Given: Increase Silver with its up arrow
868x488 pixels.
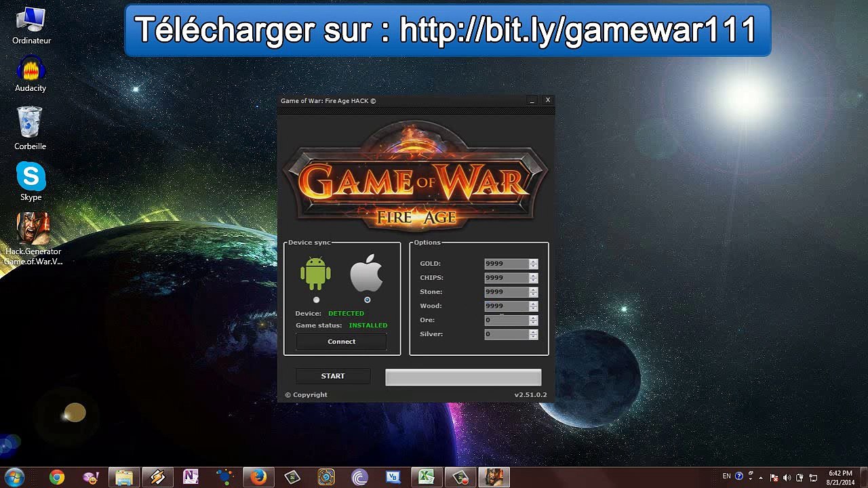Looking at the screenshot, I should point(534,332).
